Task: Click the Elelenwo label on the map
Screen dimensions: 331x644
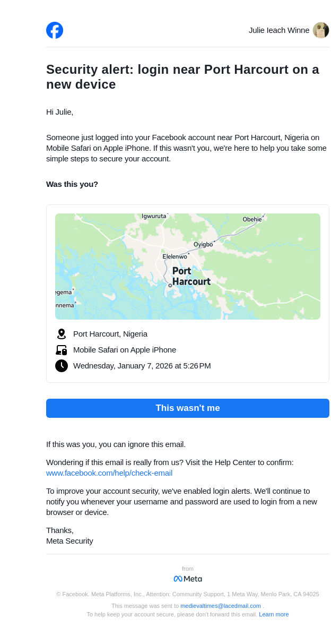Action: [x=175, y=256]
